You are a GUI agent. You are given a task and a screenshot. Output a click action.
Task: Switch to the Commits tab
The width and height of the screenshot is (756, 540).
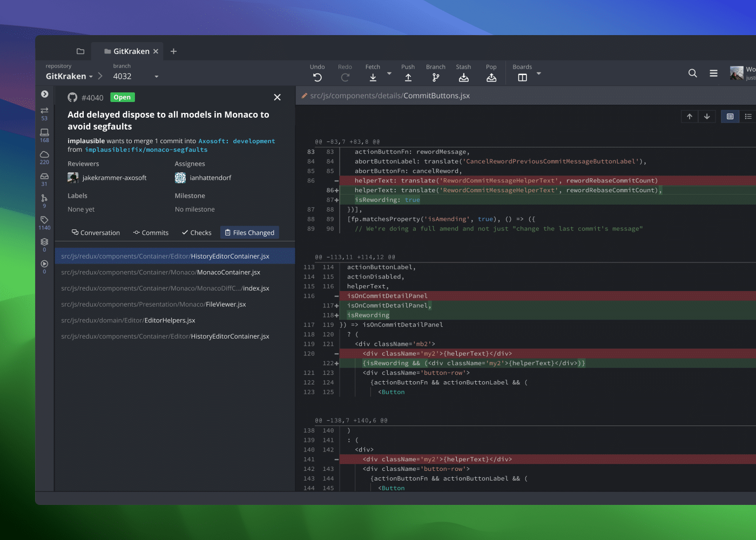[151, 233]
